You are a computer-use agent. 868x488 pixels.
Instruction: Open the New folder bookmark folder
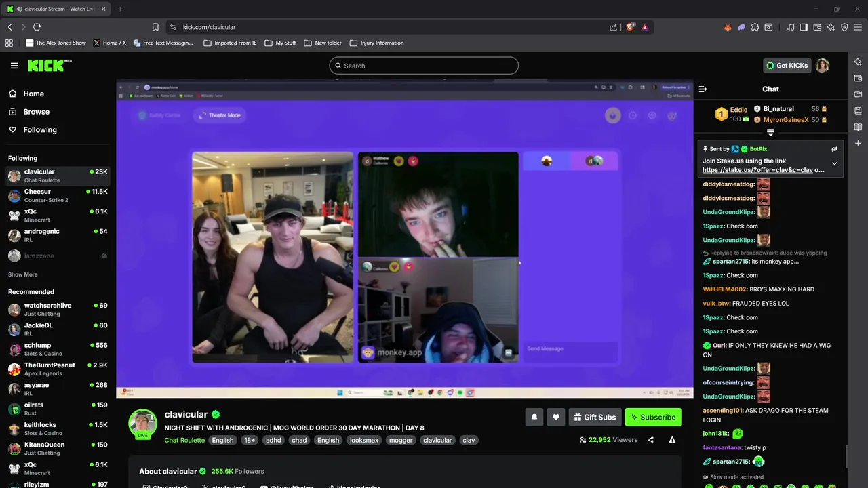pos(323,43)
